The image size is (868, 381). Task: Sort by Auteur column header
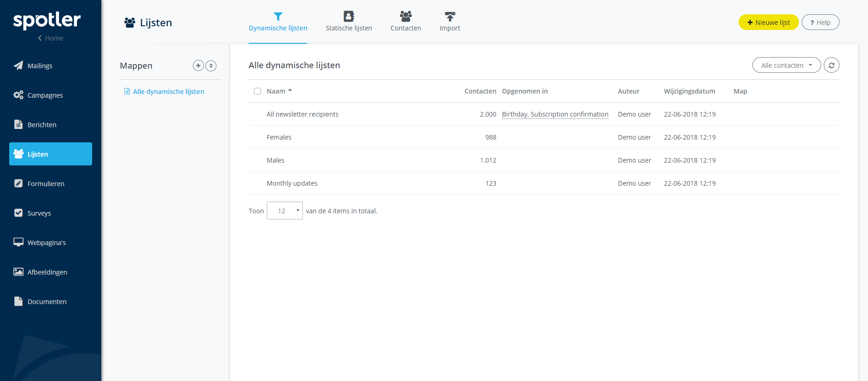pos(629,91)
